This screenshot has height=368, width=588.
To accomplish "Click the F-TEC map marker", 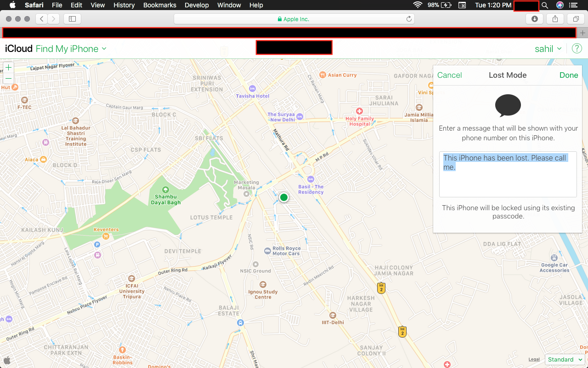I will (24, 100).
